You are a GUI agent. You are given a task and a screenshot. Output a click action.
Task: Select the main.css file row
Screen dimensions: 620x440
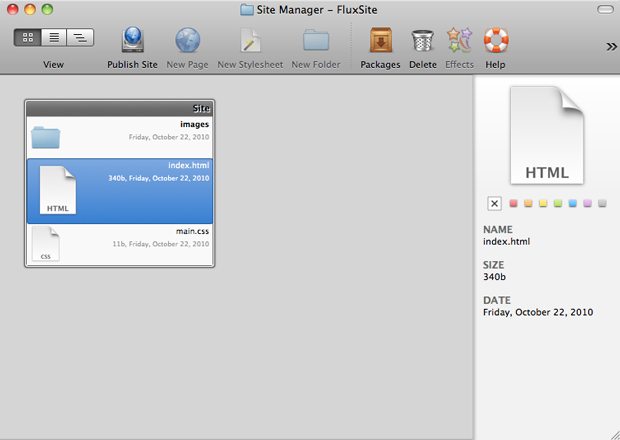tap(120, 244)
